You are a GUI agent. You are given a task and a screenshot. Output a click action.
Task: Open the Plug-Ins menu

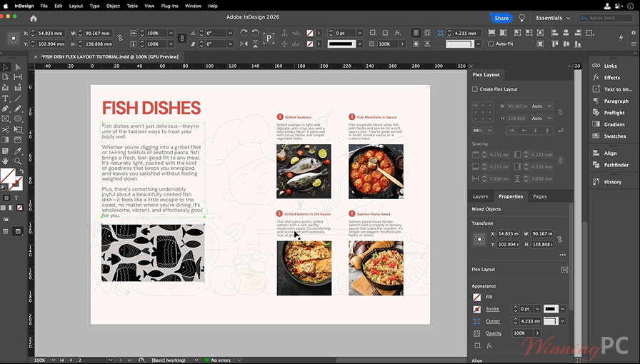pos(169,6)
